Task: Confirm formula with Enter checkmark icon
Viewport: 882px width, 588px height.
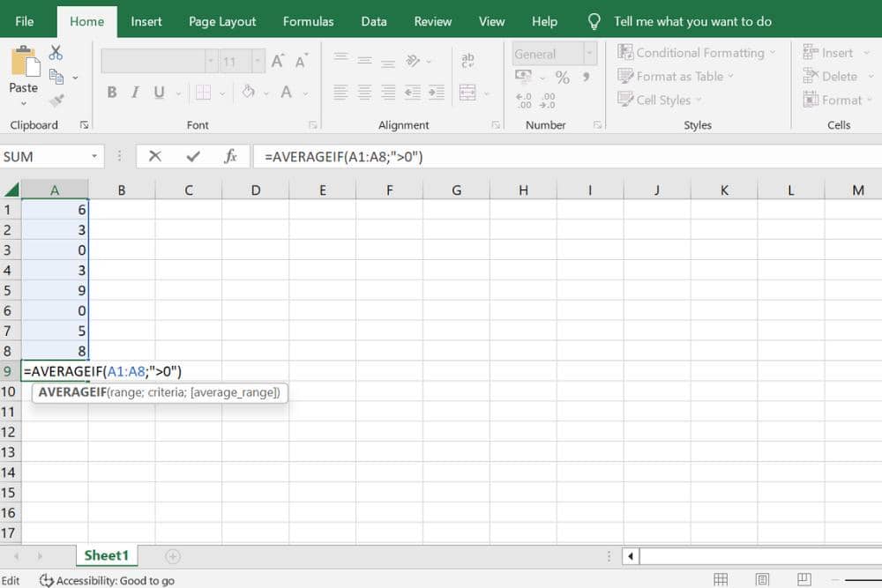Action: point(193,156)
